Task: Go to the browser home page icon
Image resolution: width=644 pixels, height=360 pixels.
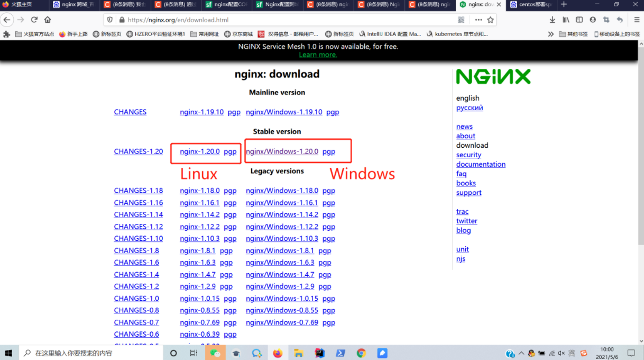Action: (x=48, y=20)
